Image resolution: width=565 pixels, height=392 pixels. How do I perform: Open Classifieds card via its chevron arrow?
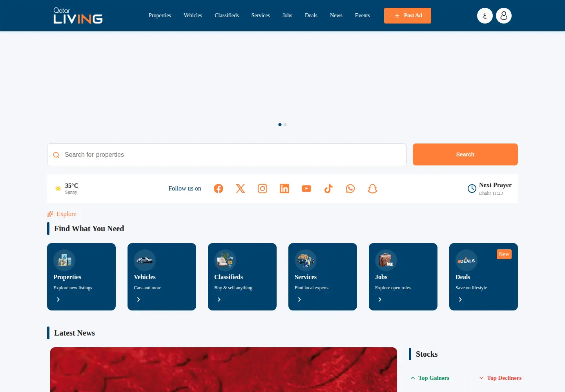click(219, 299)
